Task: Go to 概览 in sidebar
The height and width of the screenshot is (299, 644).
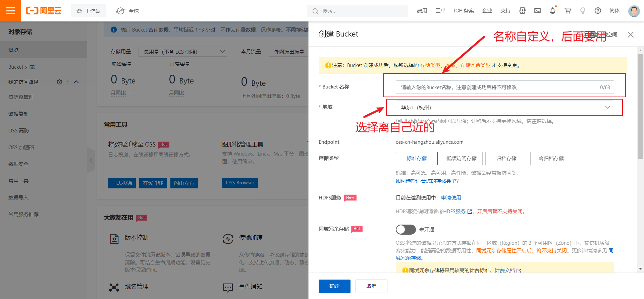Action: (x=44, y=50)
